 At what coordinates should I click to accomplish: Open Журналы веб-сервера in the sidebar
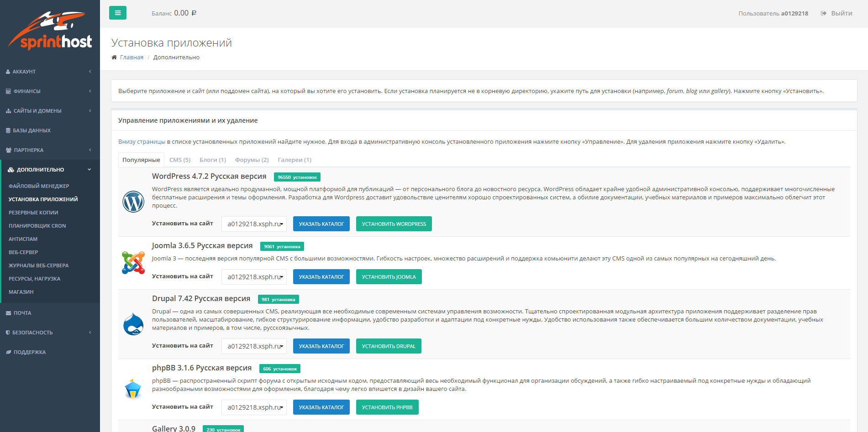pyautogui.click(x=39, y=265)
